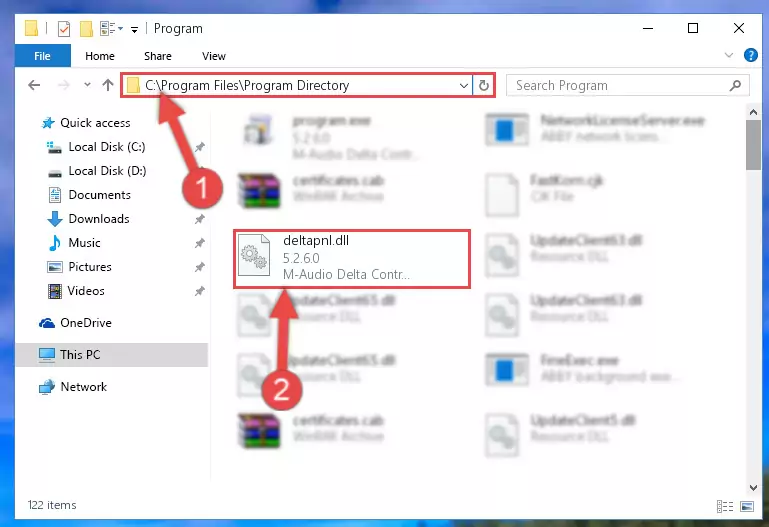Open Documents in the sidebar
The width and height of the screenshot is (769, 527).
(100, 195)
